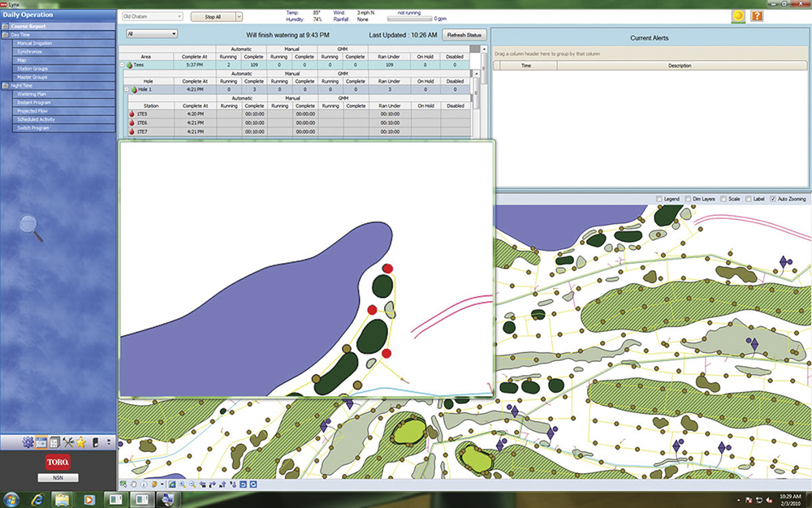The height and width of the screenshot is (508, 812).
Task: Click the Refresh Status button
Action: (x=464, y=35)
